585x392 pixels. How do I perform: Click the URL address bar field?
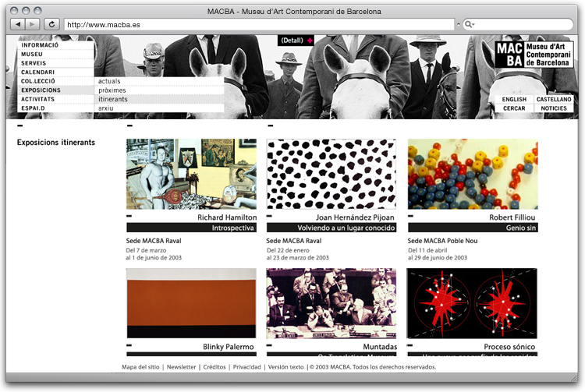pos(257,25)
